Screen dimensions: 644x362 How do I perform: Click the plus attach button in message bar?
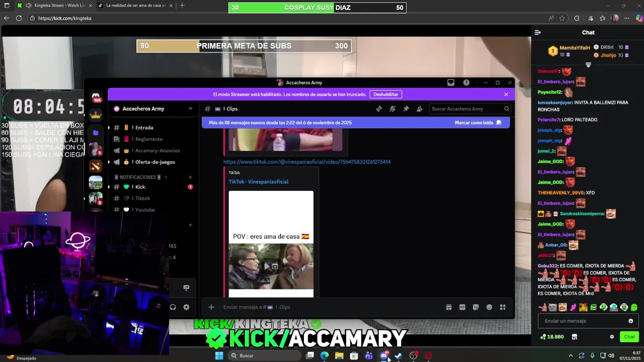coord(211,307)
